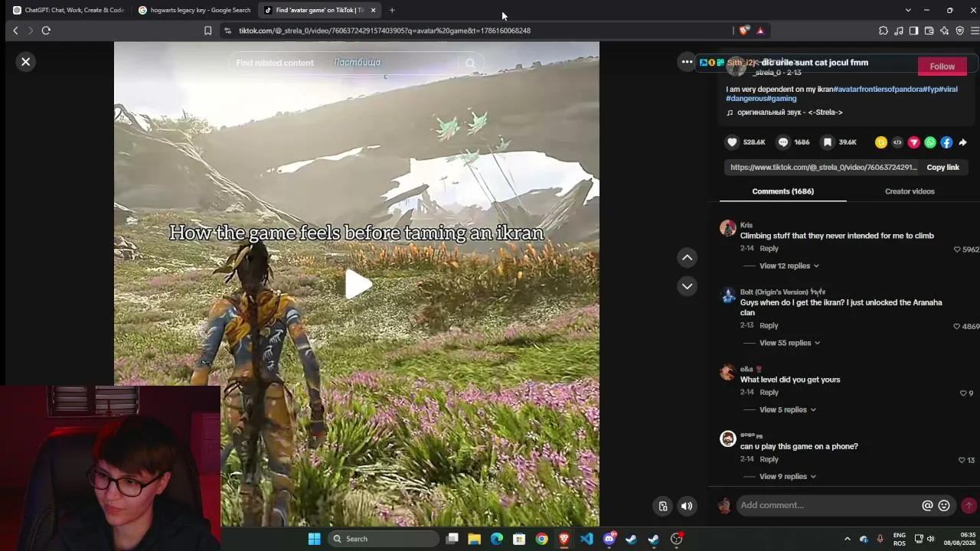Switch to the ChatGPT browser tab
The image size is (980, 551).
(x=68, y=10)
